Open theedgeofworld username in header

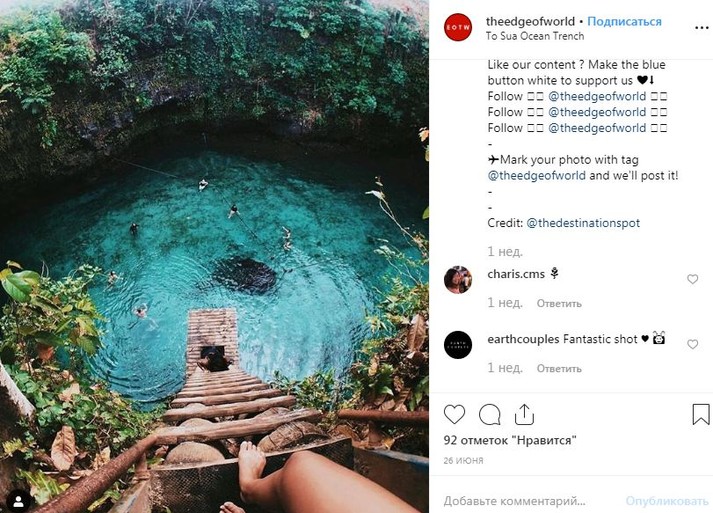click(x=530, y=21)
